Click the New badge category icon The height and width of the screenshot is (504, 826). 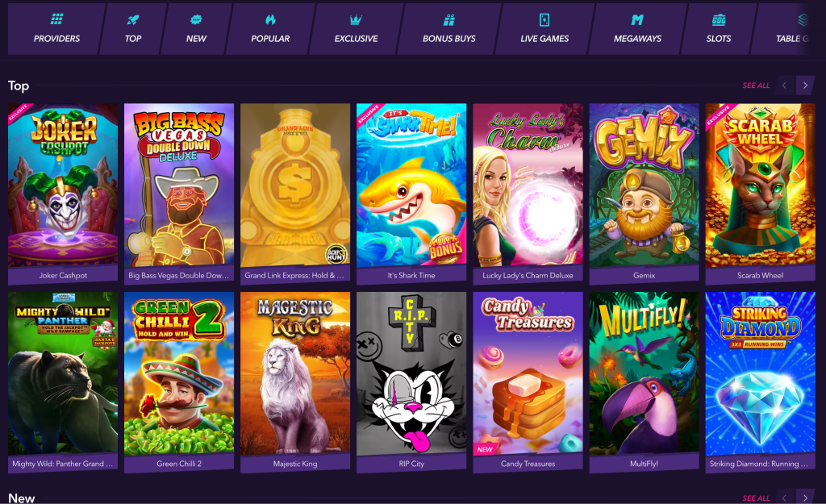coord(196,20)
